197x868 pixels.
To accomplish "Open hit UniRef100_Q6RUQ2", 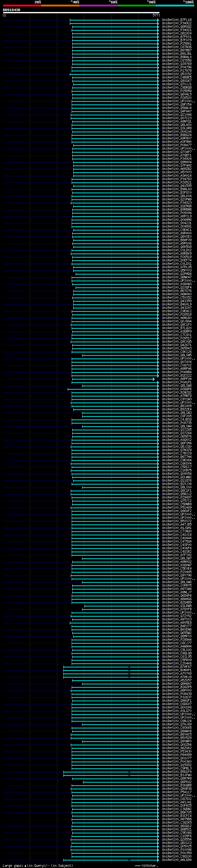I will [176, 26].
